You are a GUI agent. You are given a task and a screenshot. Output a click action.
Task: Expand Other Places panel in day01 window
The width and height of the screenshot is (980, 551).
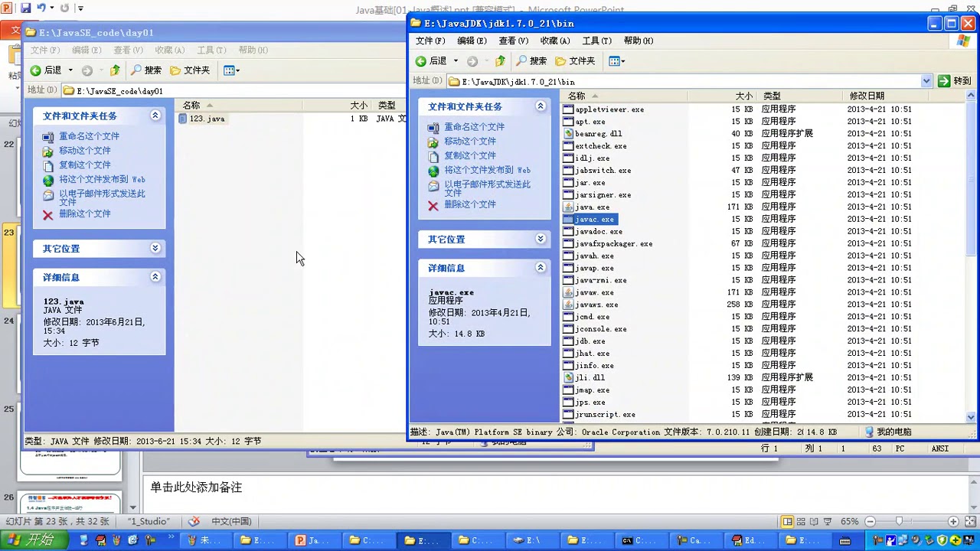pos(155,248)
